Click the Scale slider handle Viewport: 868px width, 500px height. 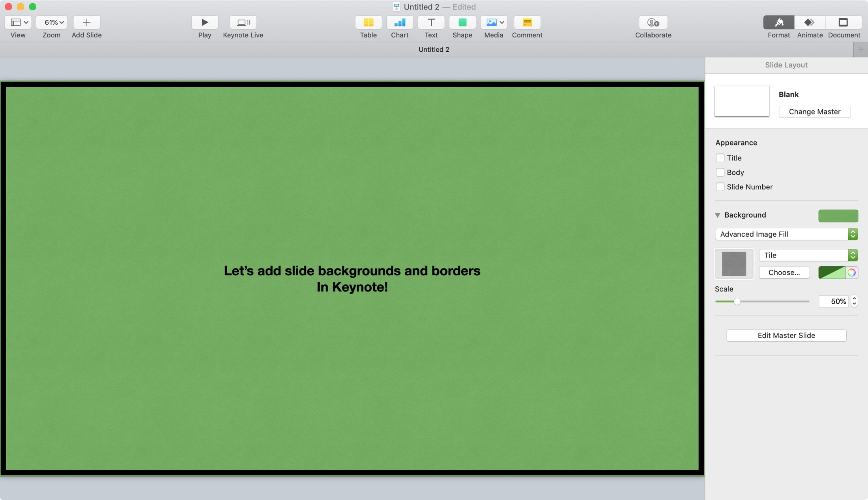tap(737, 302)
